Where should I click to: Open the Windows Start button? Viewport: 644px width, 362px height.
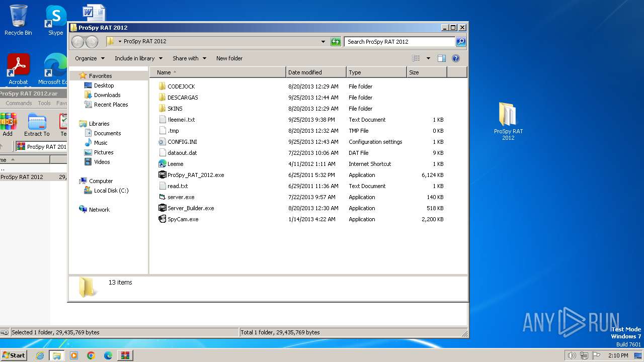coord(14,355)
